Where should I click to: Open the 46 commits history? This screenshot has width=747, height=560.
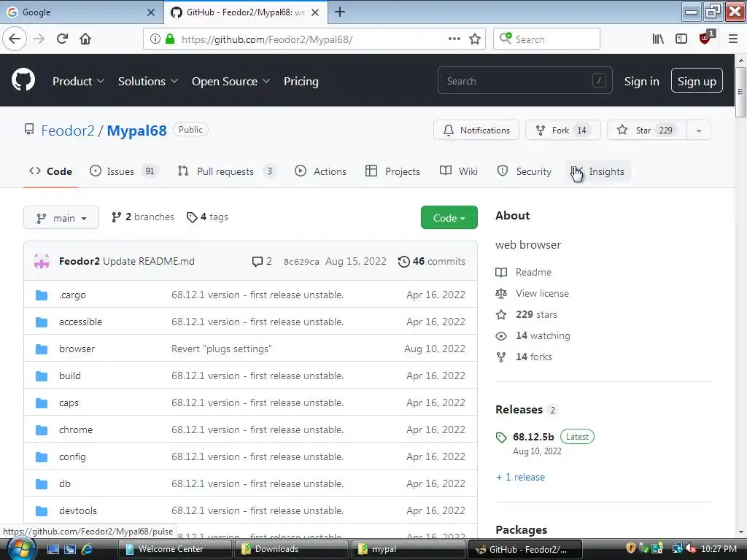pyautogui.click(x=432, y=262)
